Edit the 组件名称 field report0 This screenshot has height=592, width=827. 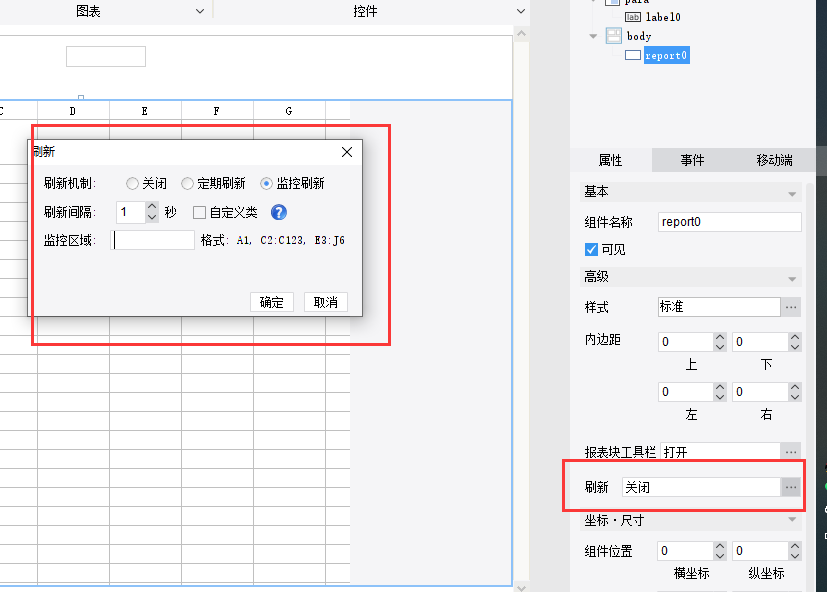(729, 222)
